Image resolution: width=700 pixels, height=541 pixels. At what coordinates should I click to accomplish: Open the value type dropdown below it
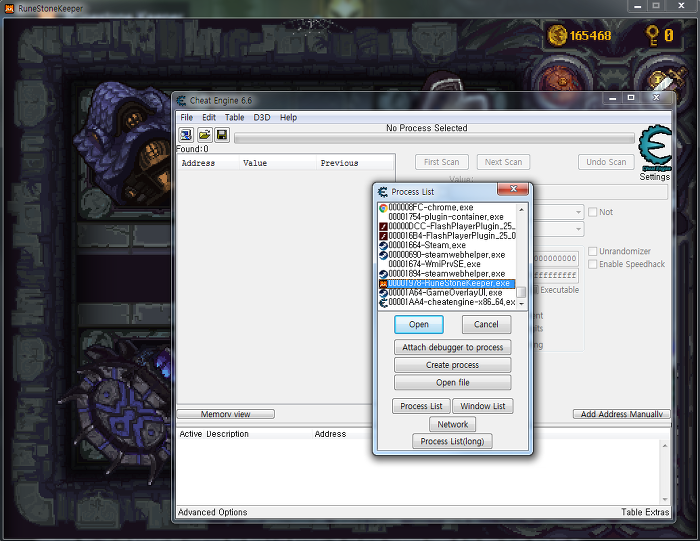pos(578,229)
